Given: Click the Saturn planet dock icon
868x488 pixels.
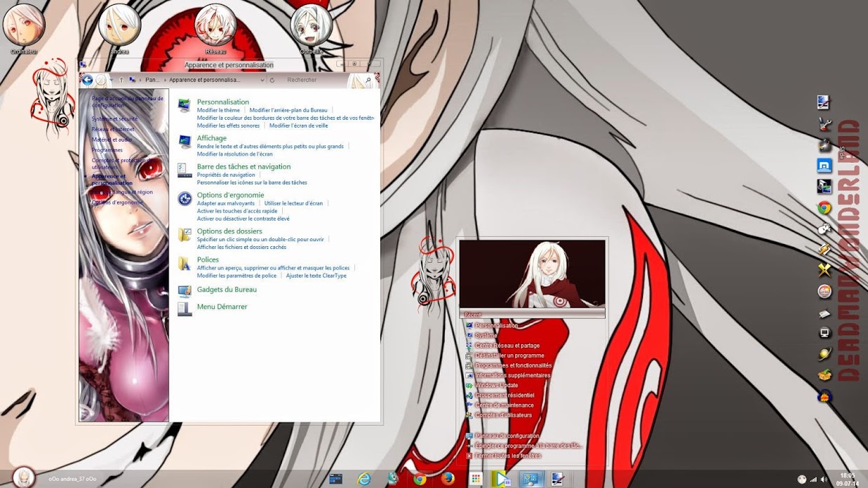Looking at the screenshot, I should (824, 354).
